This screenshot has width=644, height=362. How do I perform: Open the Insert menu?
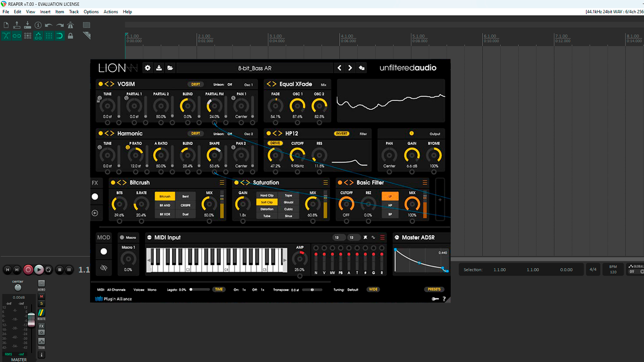(45, 12)
